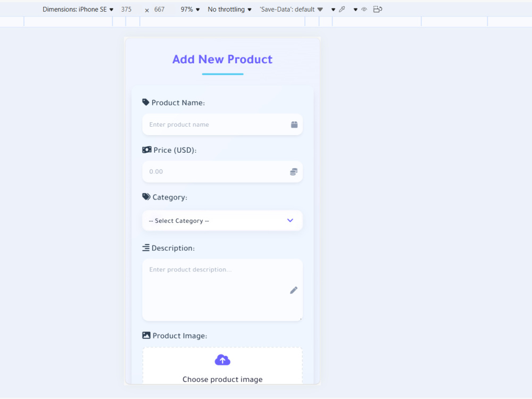Click the product description textarea
This screenshot has height=399, width=532.
[x=222, y=290]
